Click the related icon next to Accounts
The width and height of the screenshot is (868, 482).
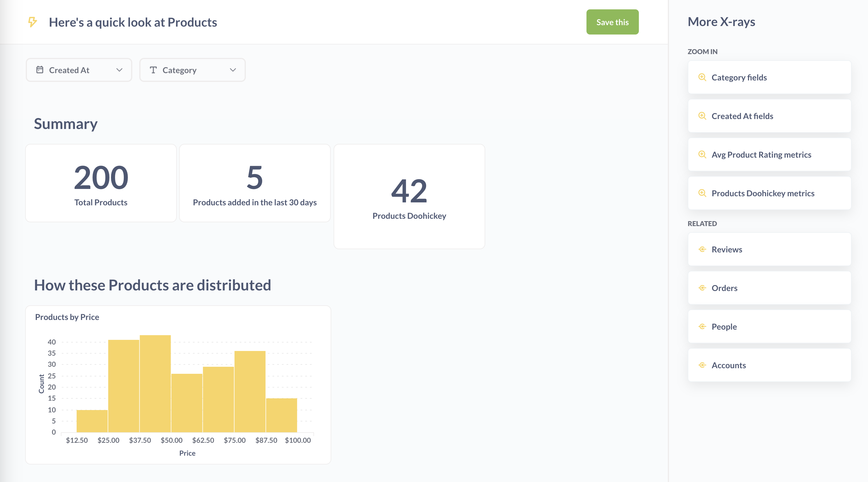point(702,365)
